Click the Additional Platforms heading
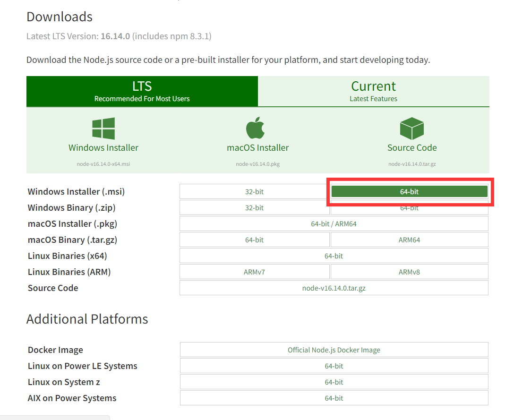Viewport: 514px width, 420px height. (87, 319)
